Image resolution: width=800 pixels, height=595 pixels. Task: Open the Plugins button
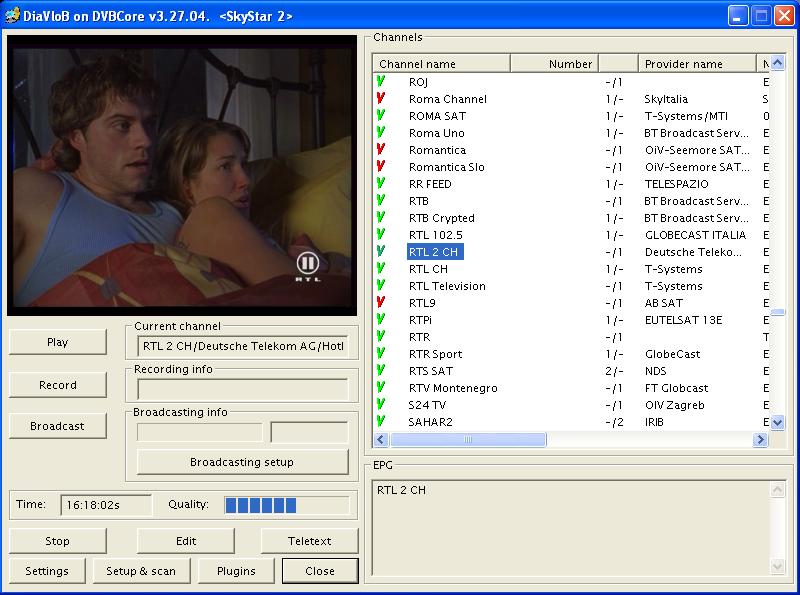[236, 571]
